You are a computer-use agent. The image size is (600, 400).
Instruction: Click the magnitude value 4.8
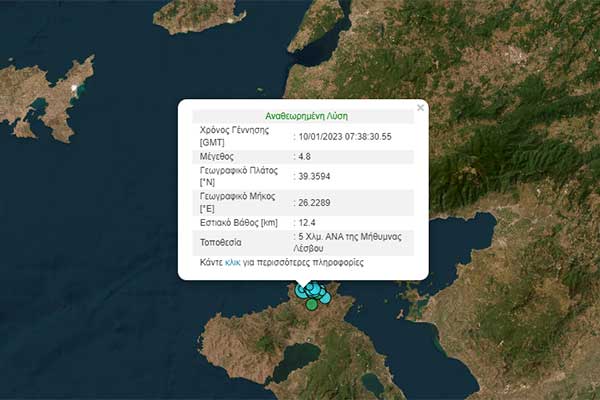[306, 156]
